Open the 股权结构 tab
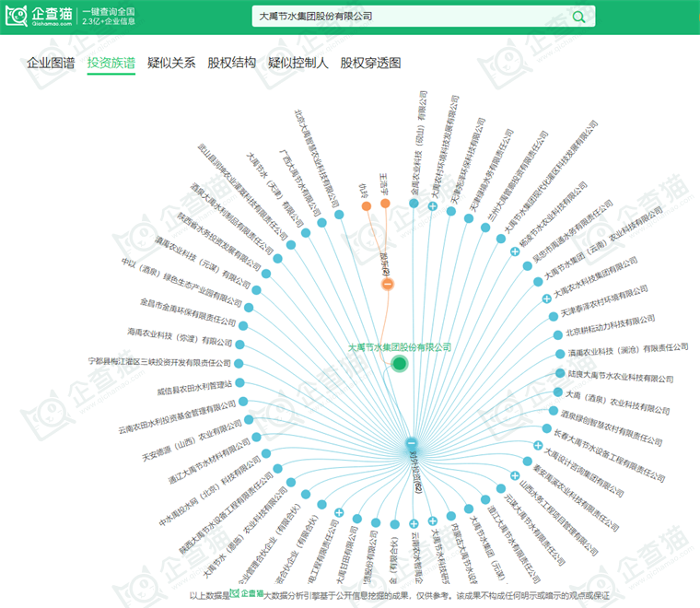 [232, 63]
